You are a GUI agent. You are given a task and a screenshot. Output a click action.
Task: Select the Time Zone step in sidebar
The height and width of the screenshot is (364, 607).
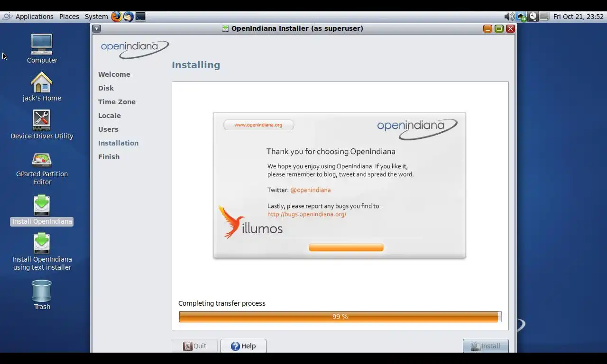pyautogui.click(x=117, y=102)
